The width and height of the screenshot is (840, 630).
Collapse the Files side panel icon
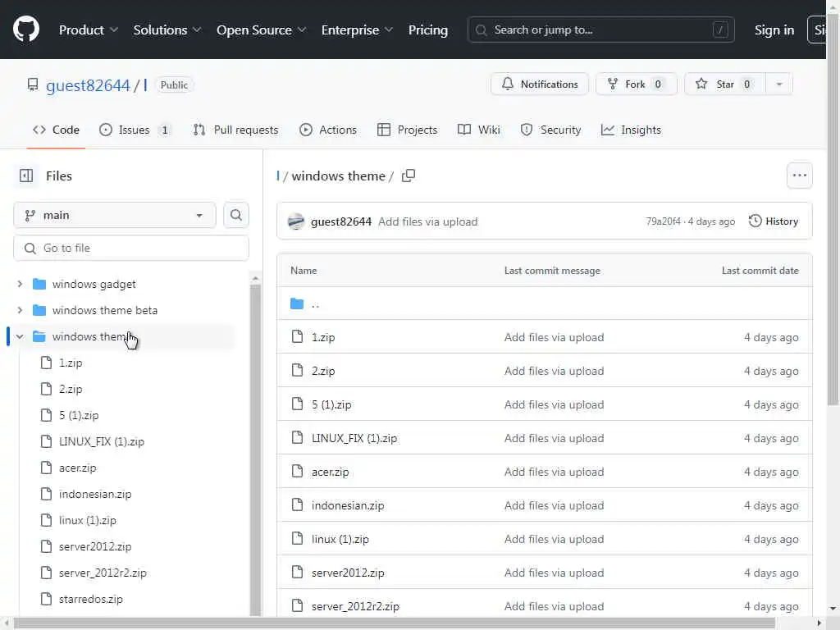click(26, 176)
